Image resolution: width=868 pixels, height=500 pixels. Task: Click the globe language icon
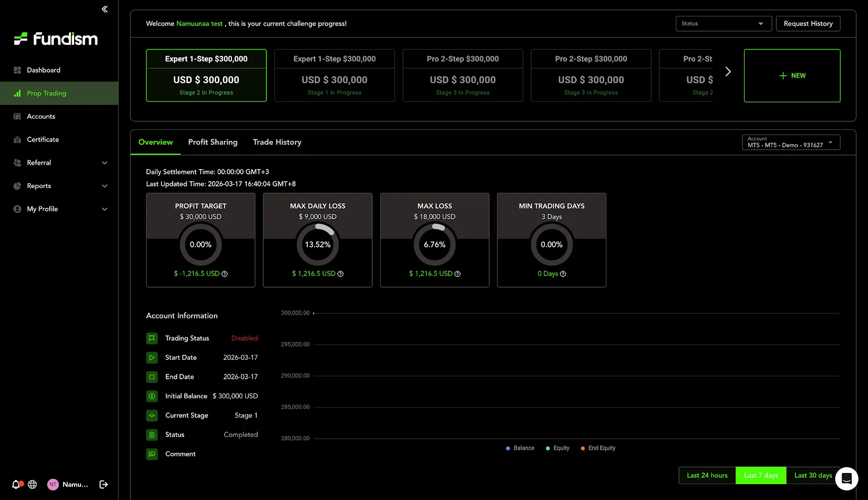(x=32, y=484)
